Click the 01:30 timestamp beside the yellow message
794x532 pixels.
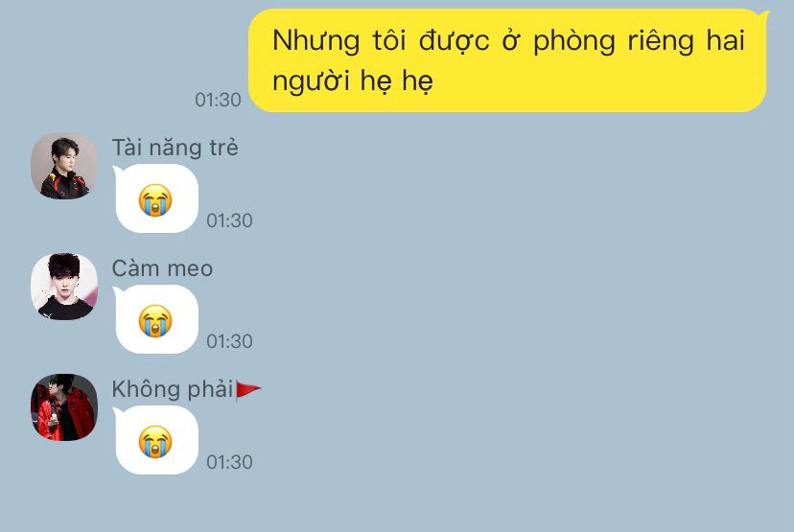pyautogui.click(x=218, y=100)
